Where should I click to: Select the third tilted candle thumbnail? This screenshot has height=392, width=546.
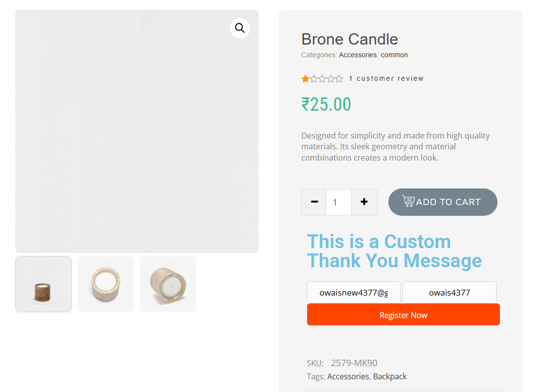tap(168, 284)
